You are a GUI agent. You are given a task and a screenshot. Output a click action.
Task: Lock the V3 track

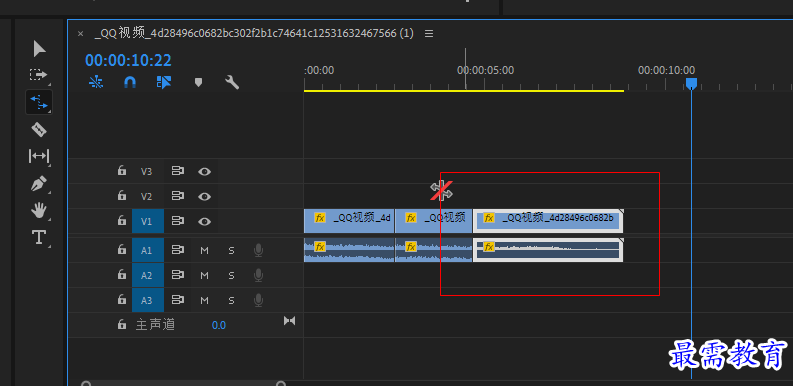[122, 171]
